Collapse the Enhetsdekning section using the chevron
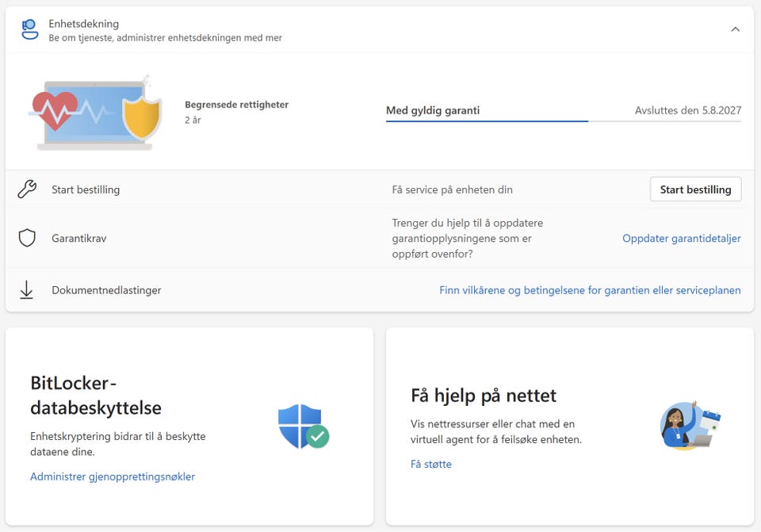 [736, 29]
